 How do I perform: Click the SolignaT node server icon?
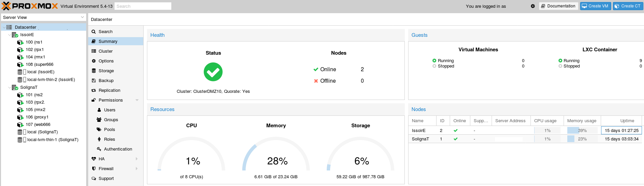coord(15,87)
